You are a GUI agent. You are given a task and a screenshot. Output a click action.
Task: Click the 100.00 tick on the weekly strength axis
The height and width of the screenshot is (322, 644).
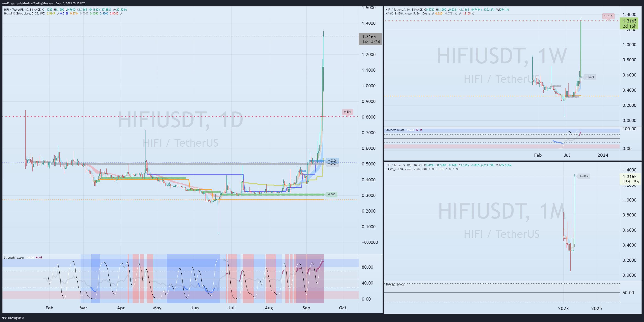coord(629,128)
